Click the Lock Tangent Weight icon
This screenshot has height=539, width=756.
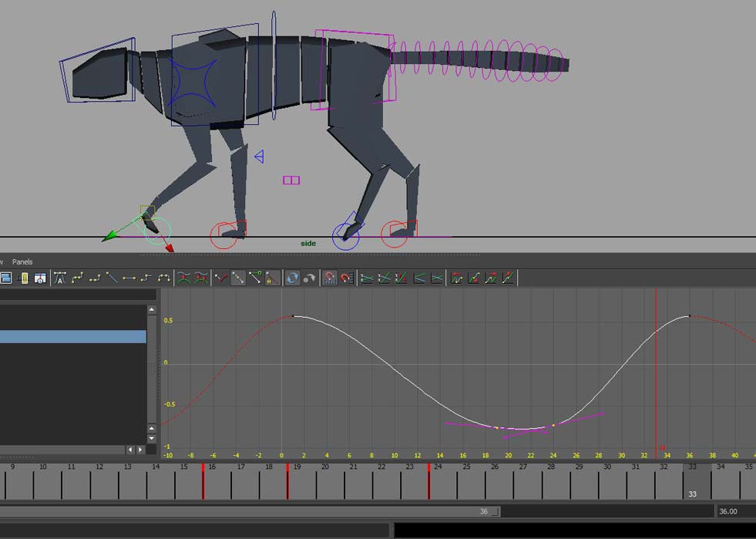point(272,278)
